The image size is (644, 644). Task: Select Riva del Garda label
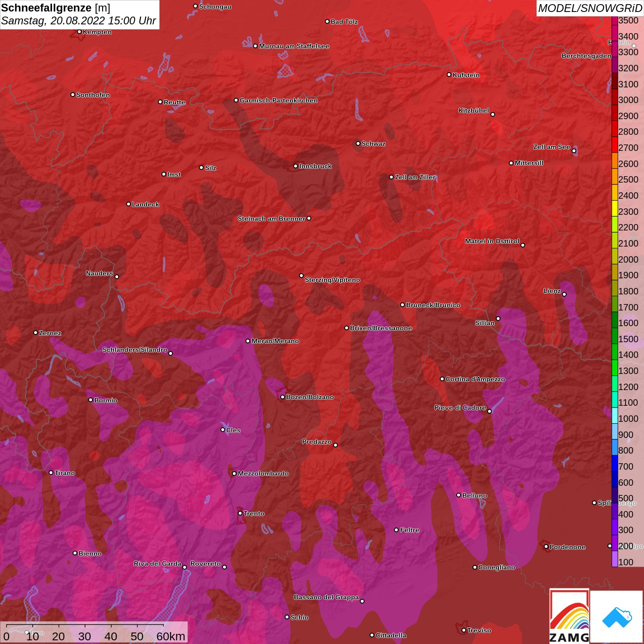coord(157,563)
